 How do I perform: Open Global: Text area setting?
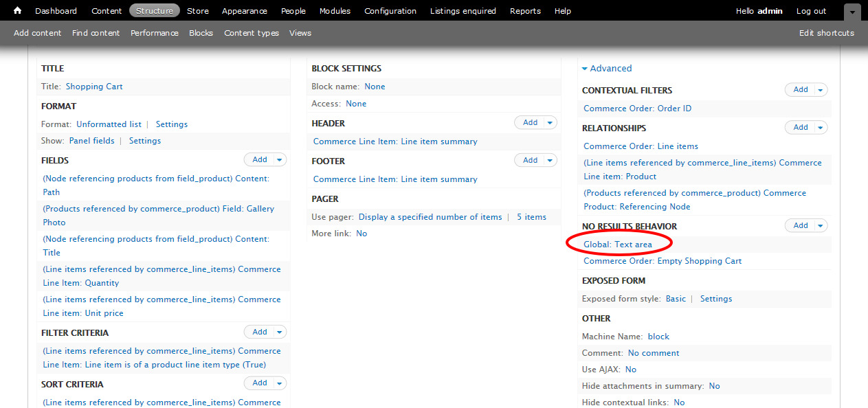618,244
